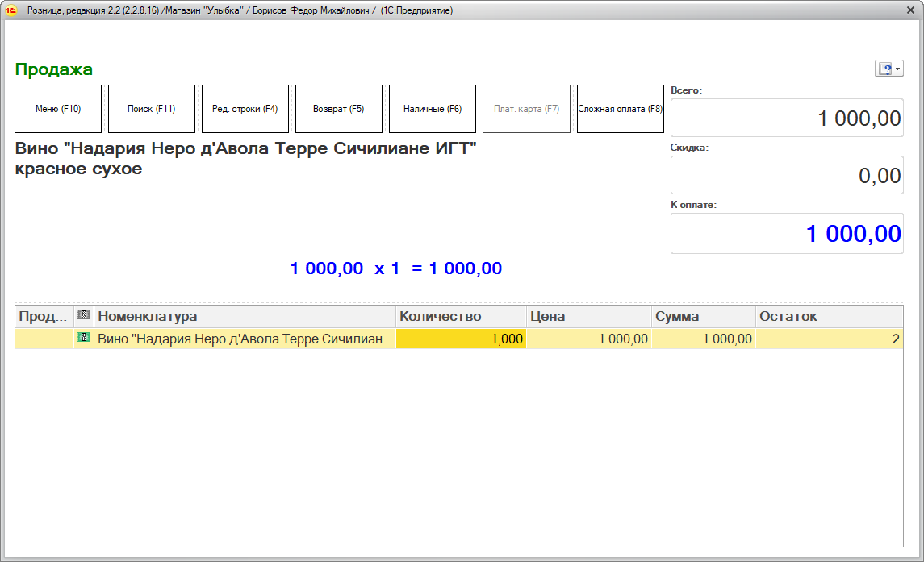Sort by Остаток column header

tap(829, 316)
